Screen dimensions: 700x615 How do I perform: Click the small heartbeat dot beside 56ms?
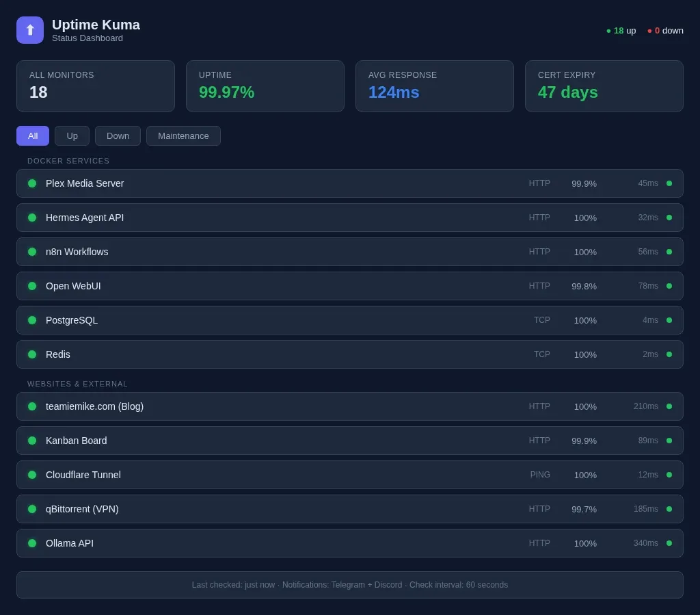pyautogui.click(x=669, y=252)
